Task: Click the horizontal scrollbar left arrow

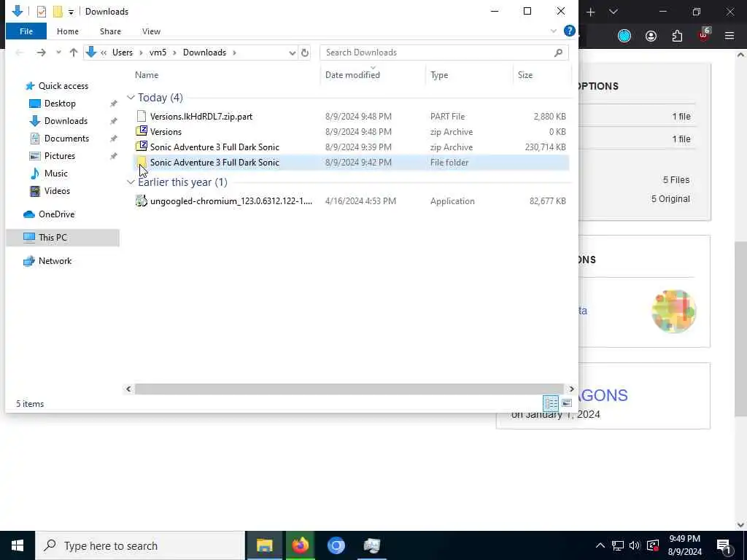Action: coord(128,389)
